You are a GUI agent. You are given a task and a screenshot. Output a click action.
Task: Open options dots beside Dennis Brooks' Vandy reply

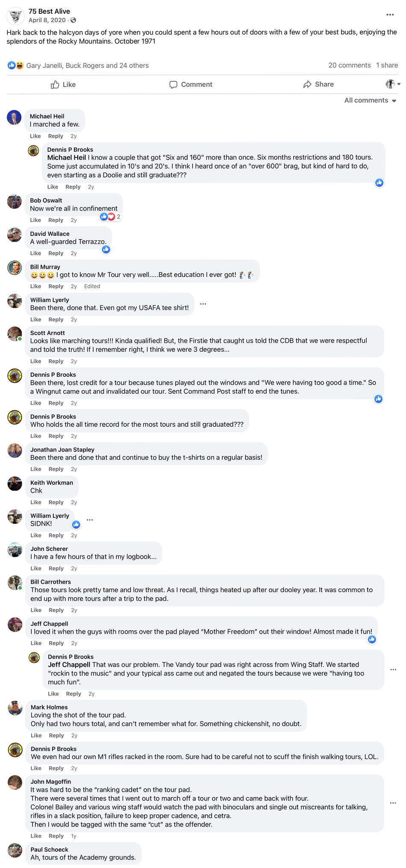[393, 670]
